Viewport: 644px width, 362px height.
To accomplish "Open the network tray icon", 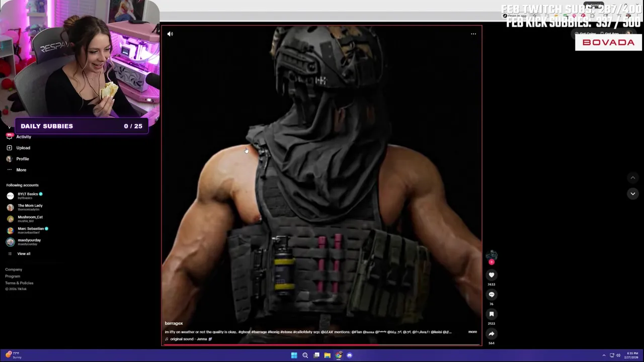I will pos(611,355).
